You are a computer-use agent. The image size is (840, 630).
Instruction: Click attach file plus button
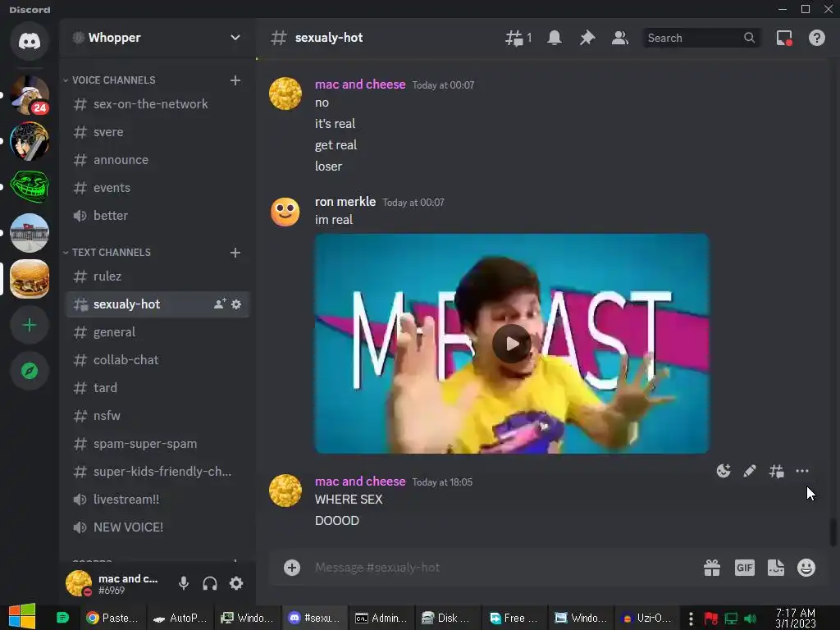coord(292,568)
